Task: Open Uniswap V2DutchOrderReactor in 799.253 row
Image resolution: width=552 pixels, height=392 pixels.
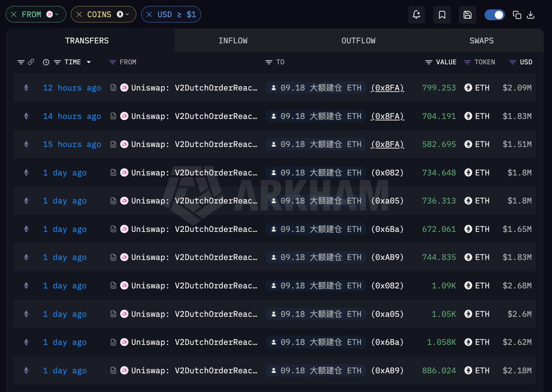Action: coord(194,88)
